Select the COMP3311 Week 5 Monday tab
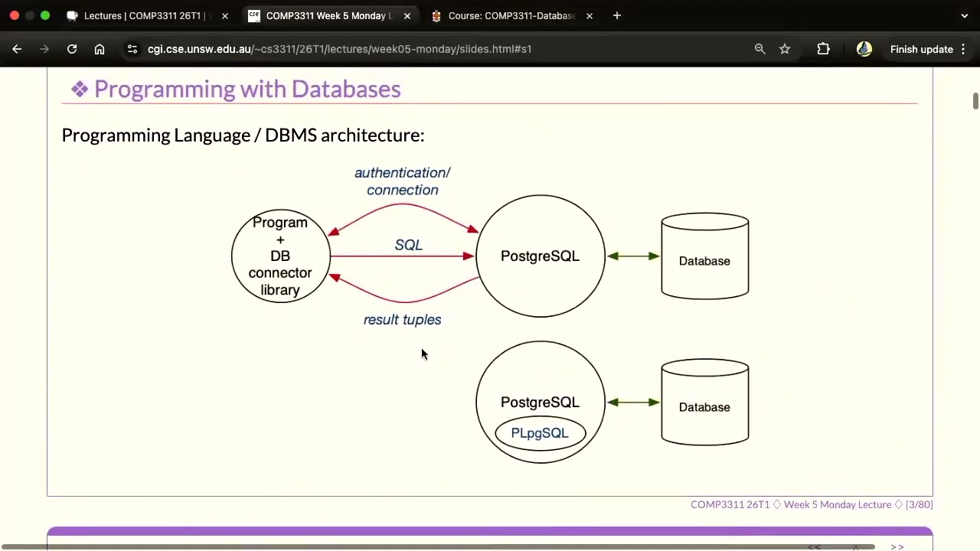Screen dimensions: 980x551 click(329, 15)
